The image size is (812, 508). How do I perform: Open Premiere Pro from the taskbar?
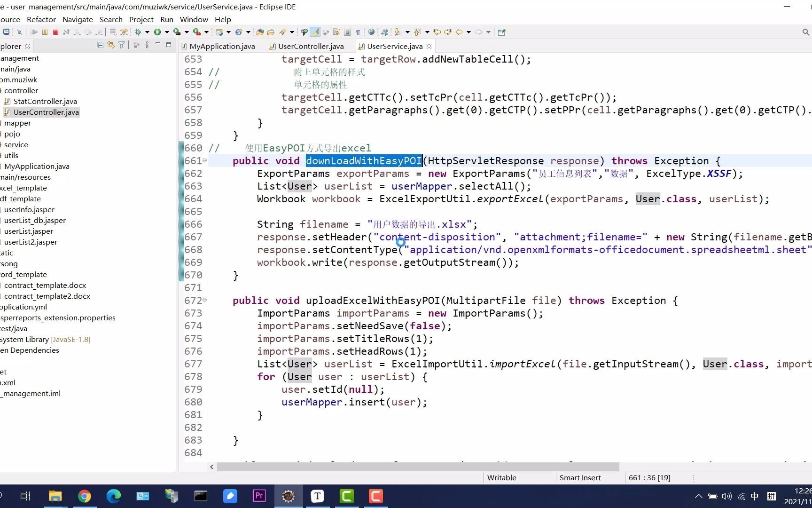(259, 496)
